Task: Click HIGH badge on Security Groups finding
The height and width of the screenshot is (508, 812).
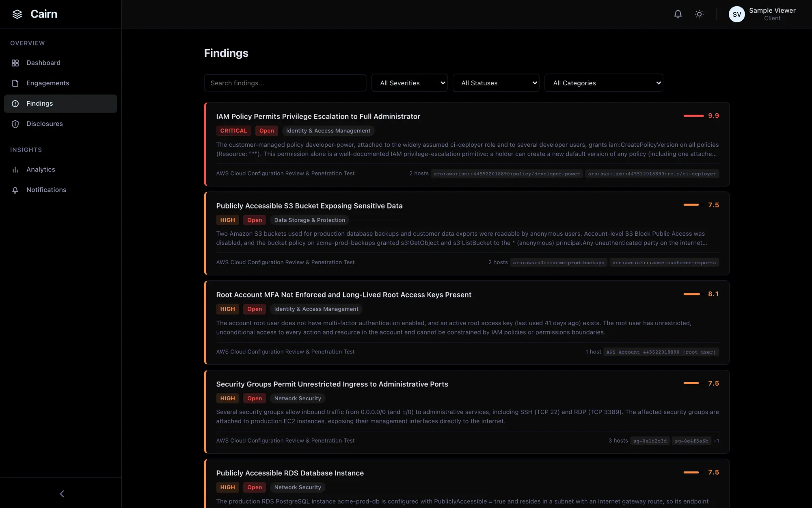Action: (227, 399)
